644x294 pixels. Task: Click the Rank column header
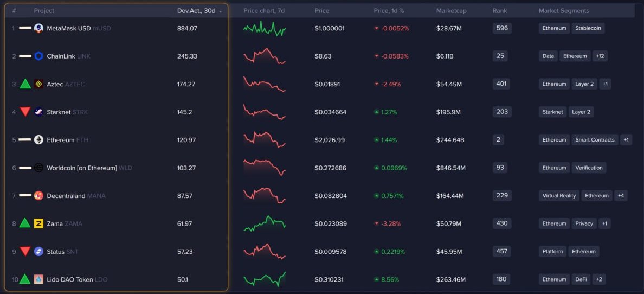click(500, 11)
